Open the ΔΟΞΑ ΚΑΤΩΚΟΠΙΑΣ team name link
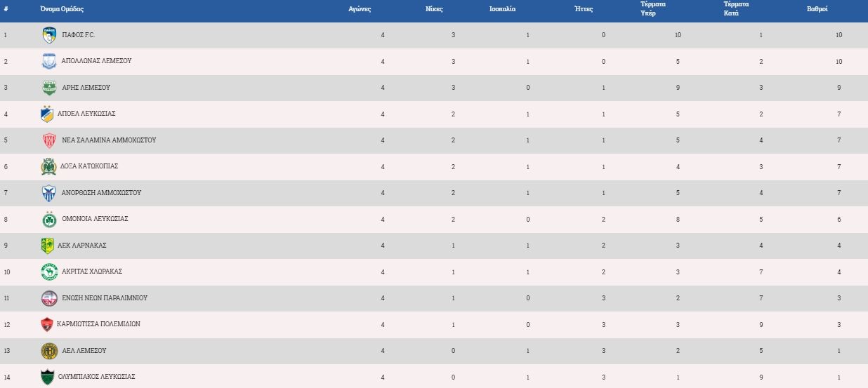 tap(90, 166)
